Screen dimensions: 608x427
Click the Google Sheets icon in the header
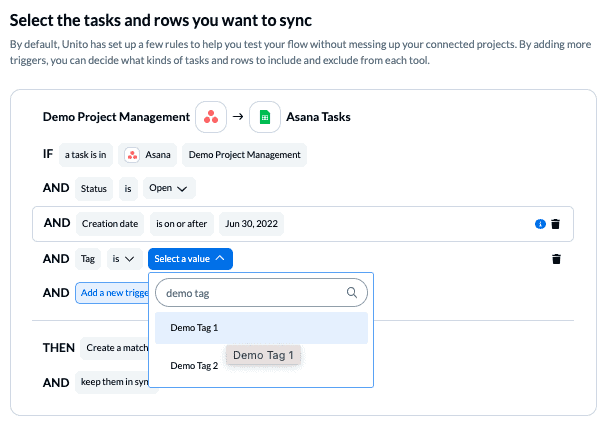coord(265,117)
